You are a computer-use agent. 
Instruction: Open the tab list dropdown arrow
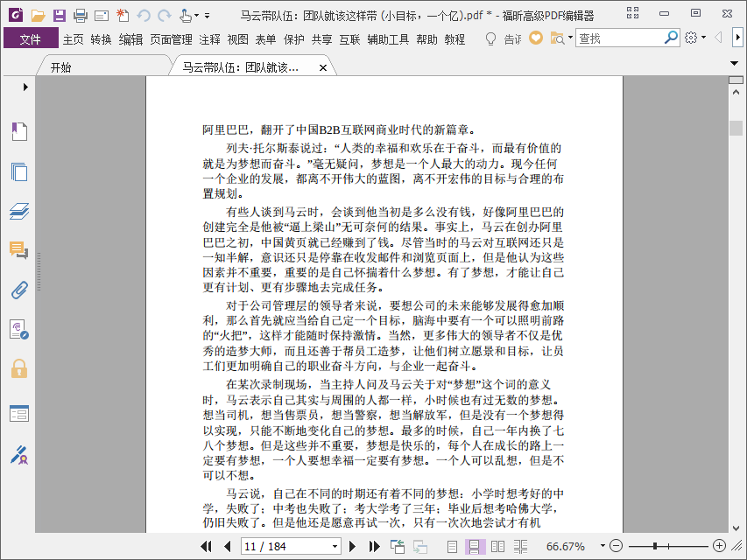[734, 63]
